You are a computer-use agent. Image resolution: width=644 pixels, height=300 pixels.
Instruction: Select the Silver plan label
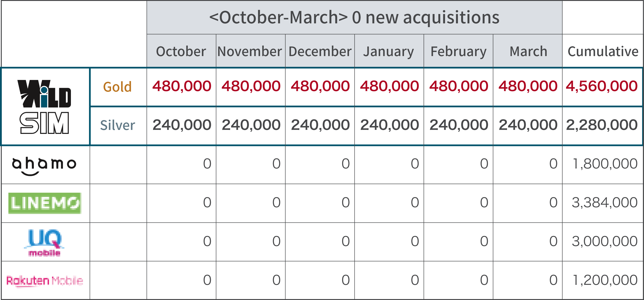point(118,125)
